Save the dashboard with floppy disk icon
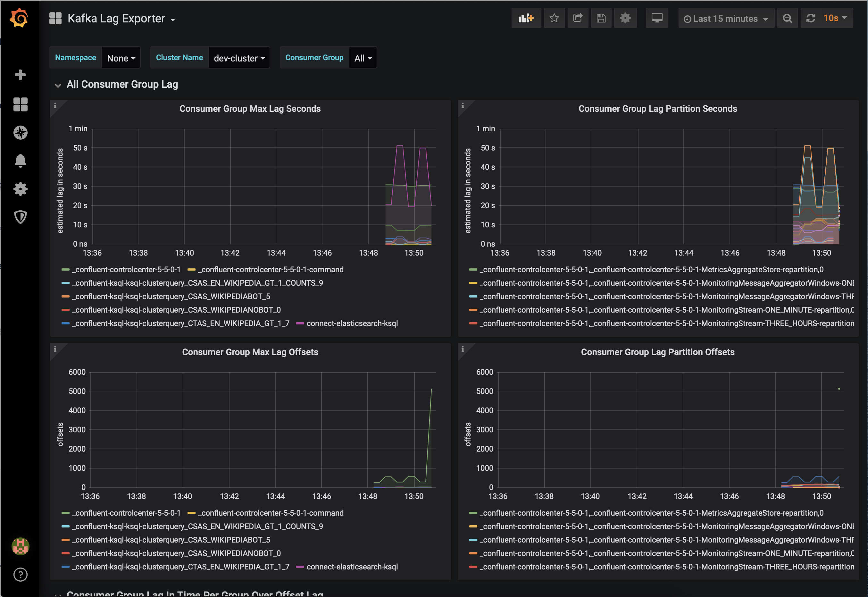Screen dimensions: 868x597 click(x=601, y=18)
